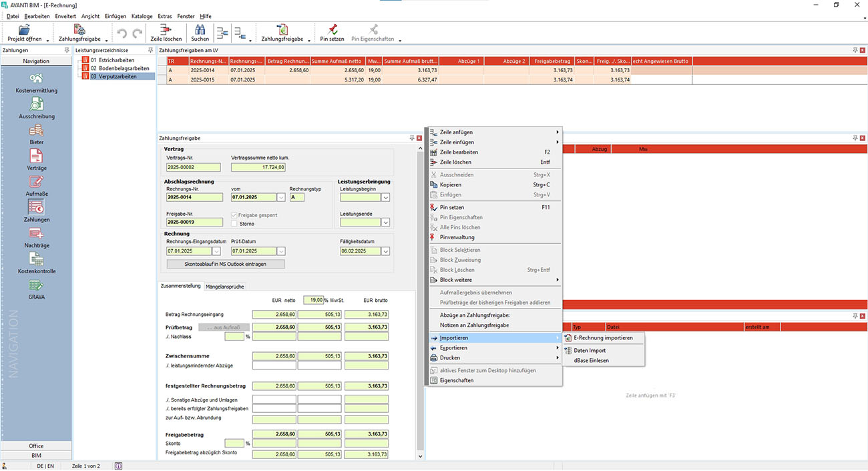Viewport: 868px width, 471px height.
Task: Toggle the Storno checkbox
Action: pos(234,224)
